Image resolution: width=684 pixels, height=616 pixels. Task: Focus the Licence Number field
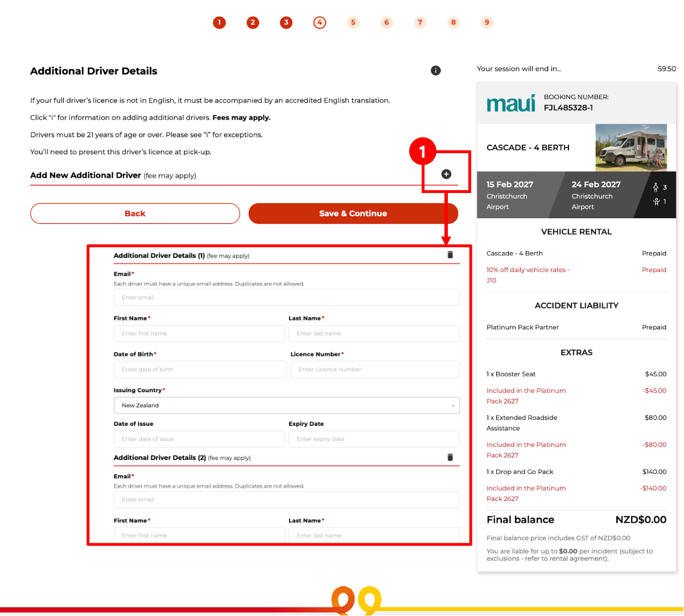pos(375,369)
